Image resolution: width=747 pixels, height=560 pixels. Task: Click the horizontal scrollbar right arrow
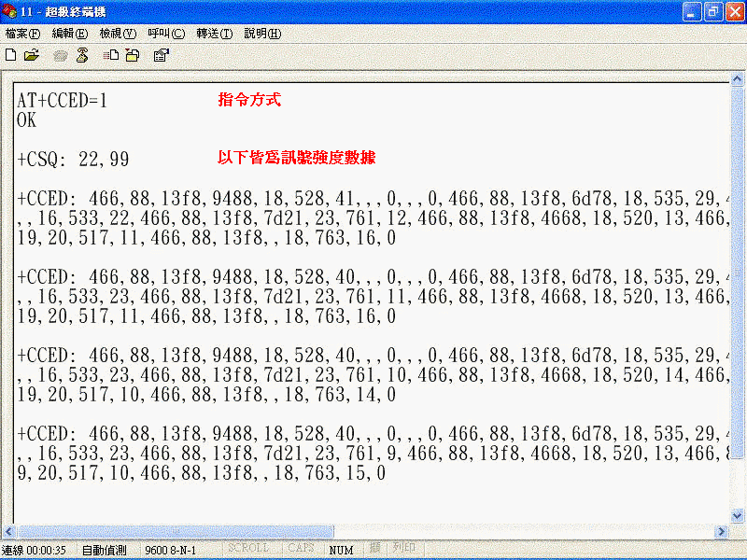coord(720,531)
